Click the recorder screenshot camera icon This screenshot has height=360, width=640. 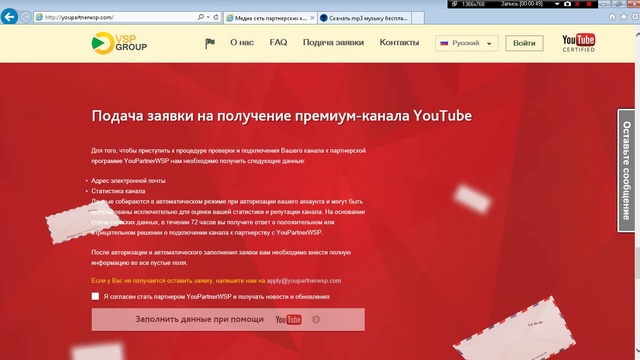567,4
